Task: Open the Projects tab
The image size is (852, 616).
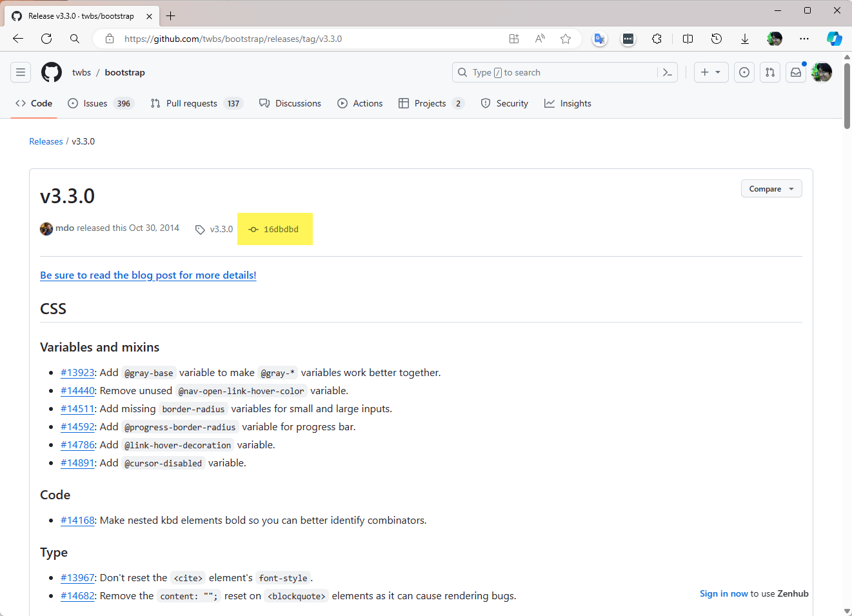Action: pos(431,103)
